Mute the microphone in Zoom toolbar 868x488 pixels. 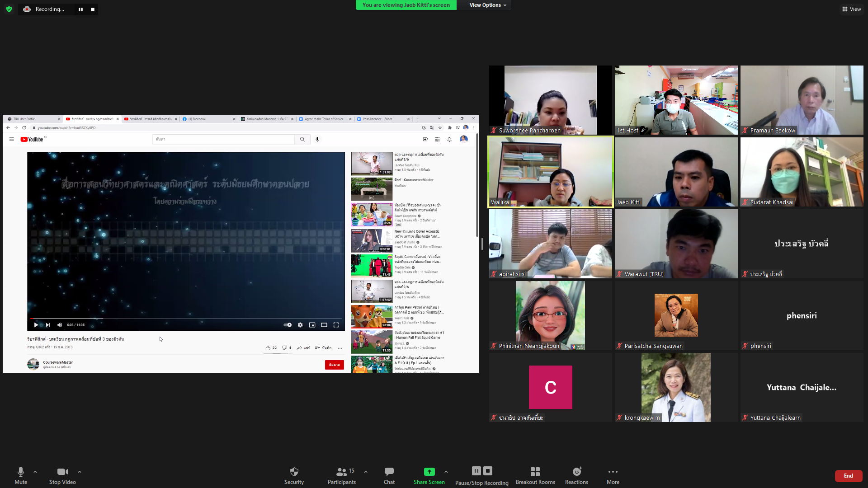[x=21, y=472]
